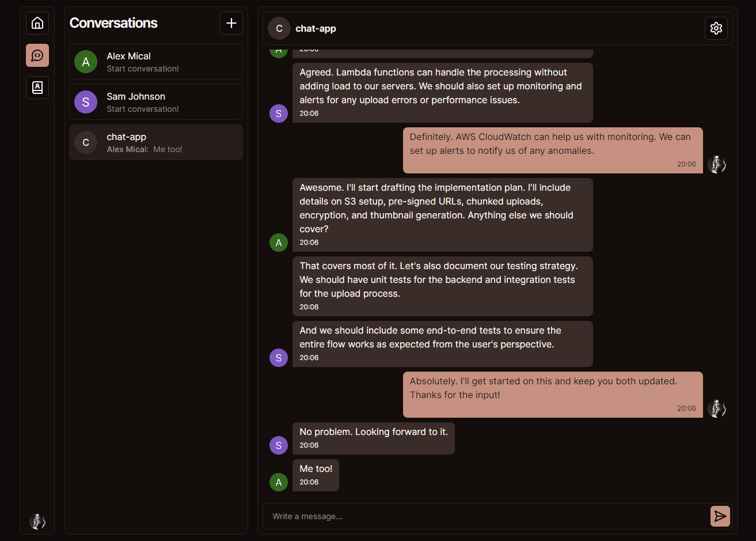Click the chat-app avatar in chat header
This screenshot has height=541, width=756.
point(279,28)
